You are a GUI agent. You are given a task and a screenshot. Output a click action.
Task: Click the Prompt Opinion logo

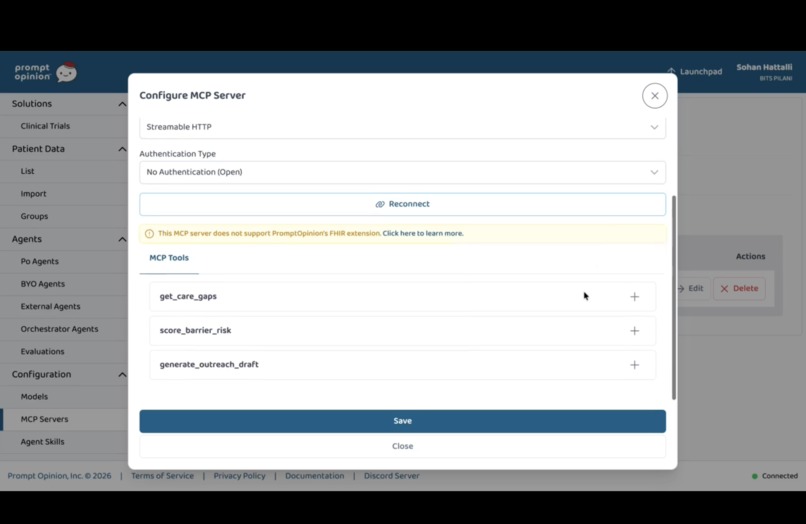[45, 73]
